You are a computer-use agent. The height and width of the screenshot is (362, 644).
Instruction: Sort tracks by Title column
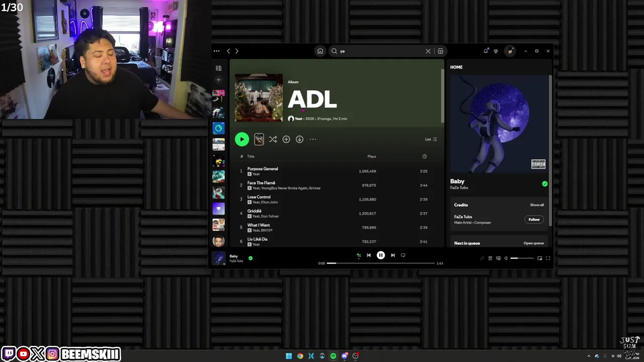[x=251, y=156]
